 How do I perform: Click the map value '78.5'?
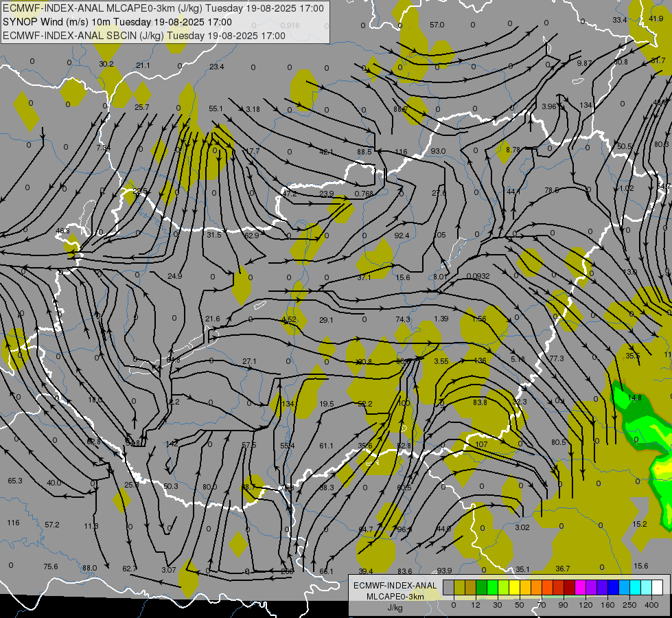pyautogui.click(x=552, y=190)
